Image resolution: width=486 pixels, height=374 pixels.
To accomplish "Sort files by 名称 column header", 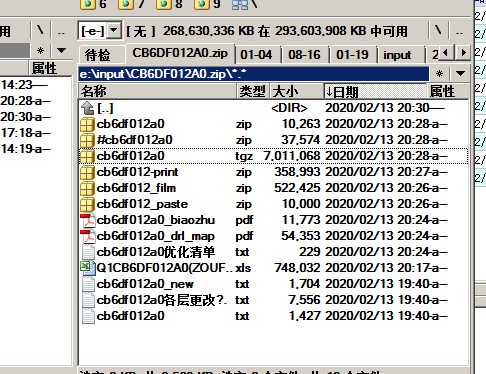I will click(158, 91).
